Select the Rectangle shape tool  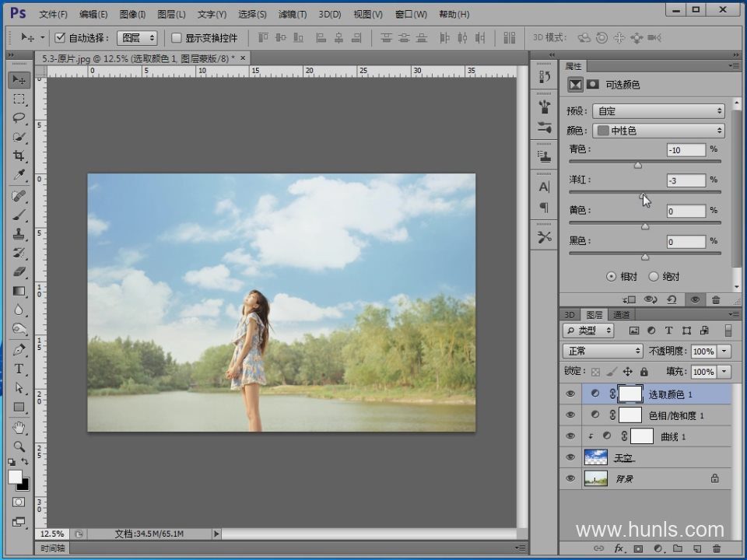tap(19, 407)
